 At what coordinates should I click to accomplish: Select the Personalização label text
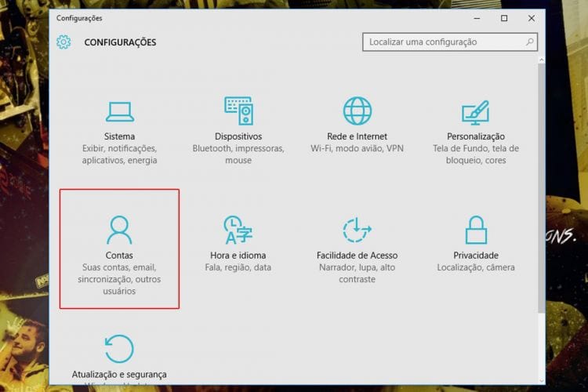pos(476,136)
